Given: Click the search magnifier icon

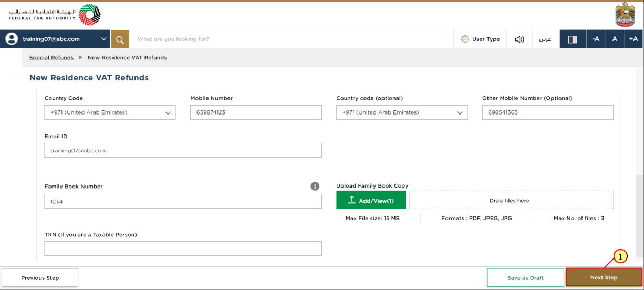Looking at the screenshot, I should click(120, 39).
